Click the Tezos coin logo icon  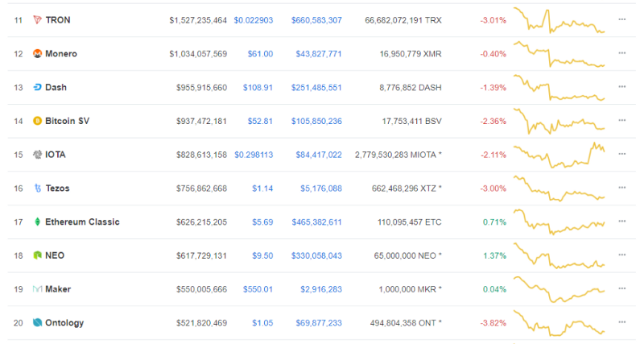point(37,189)
